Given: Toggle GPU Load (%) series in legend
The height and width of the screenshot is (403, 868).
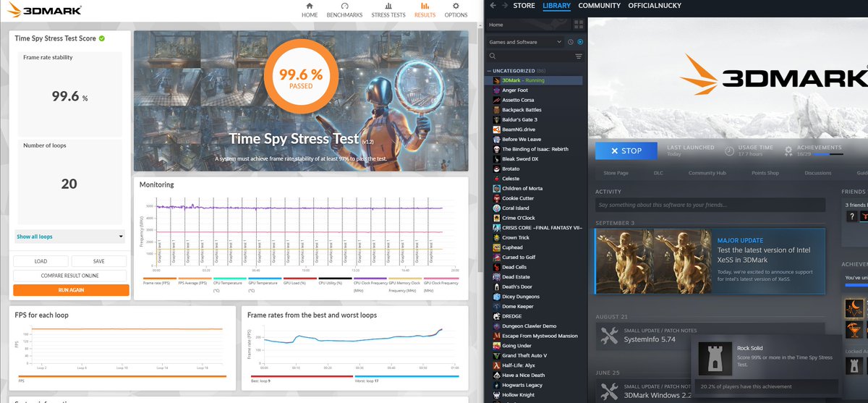Looking at the screenshot, I should pos(299,282).
